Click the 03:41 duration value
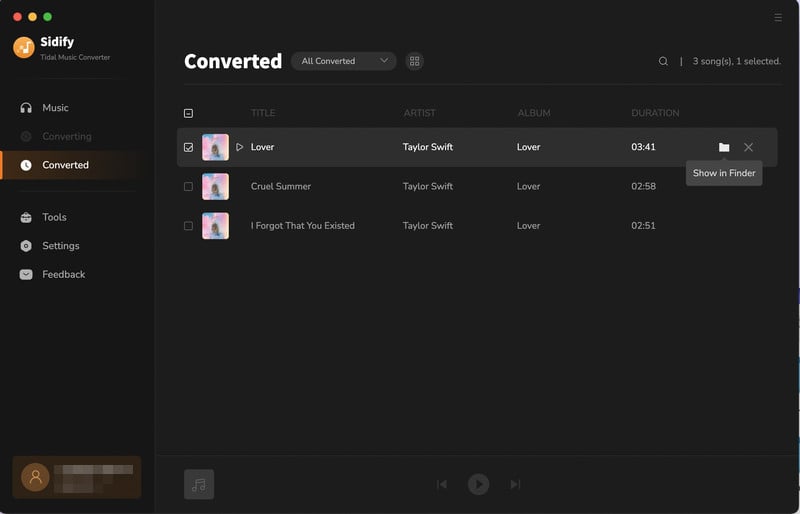Screen dimensions: 800x514 [643, 147]
